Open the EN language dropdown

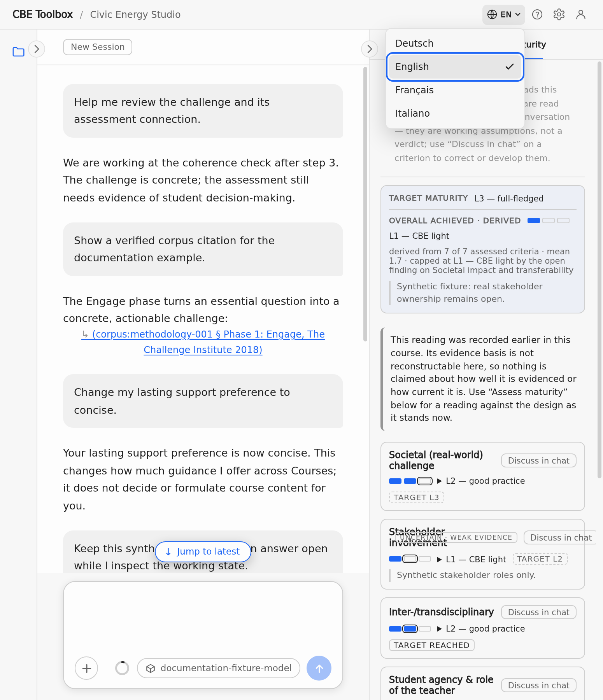504,15
